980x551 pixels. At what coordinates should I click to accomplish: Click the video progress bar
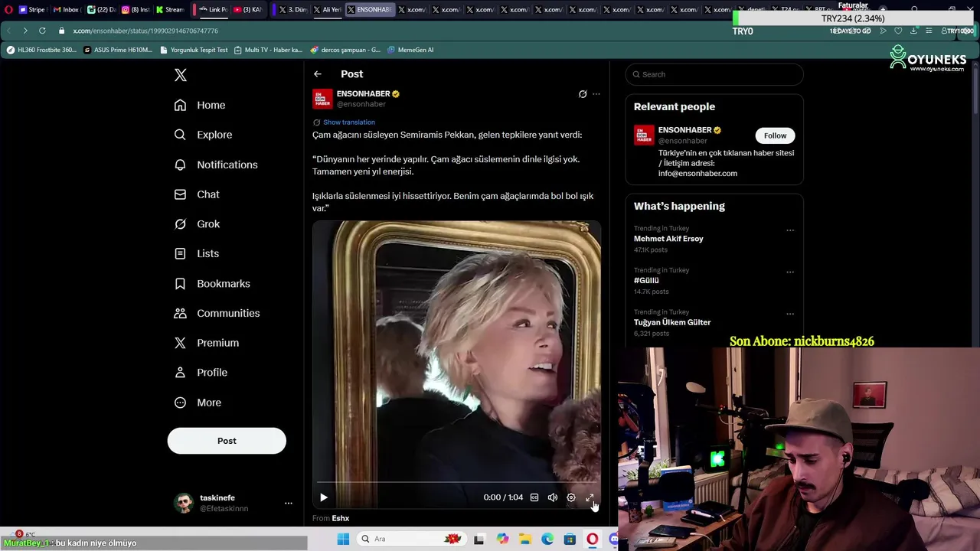[x=456, y=483]
